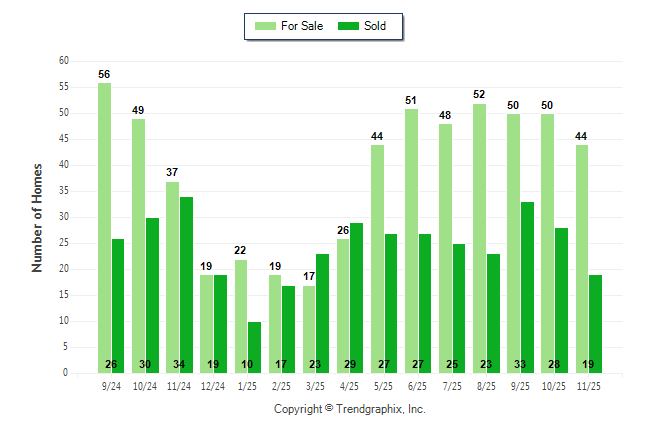
Task: Select the 3/25 For Sale bar showing 17
Action: click(308, 329)
